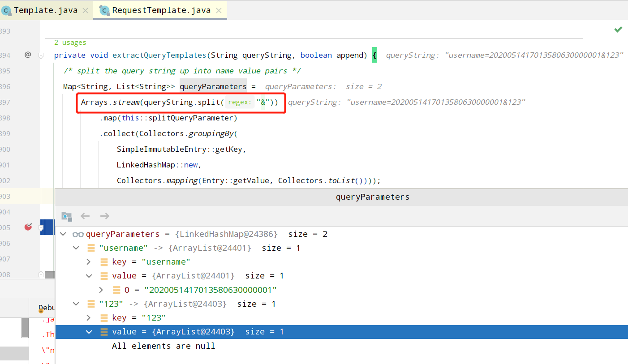Click the view options icon in queryParameters popup
Viewport: 628px width, 364px height.
point(66,216)
